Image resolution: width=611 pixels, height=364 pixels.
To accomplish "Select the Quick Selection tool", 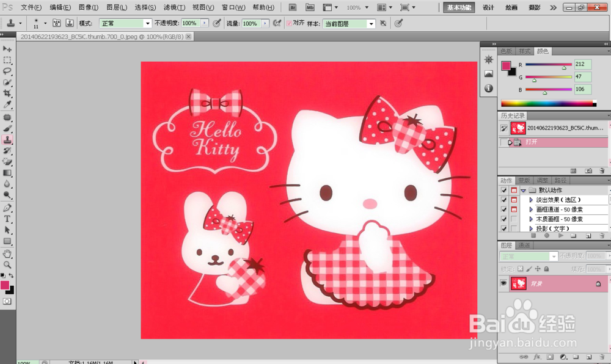I will [7, 82].
